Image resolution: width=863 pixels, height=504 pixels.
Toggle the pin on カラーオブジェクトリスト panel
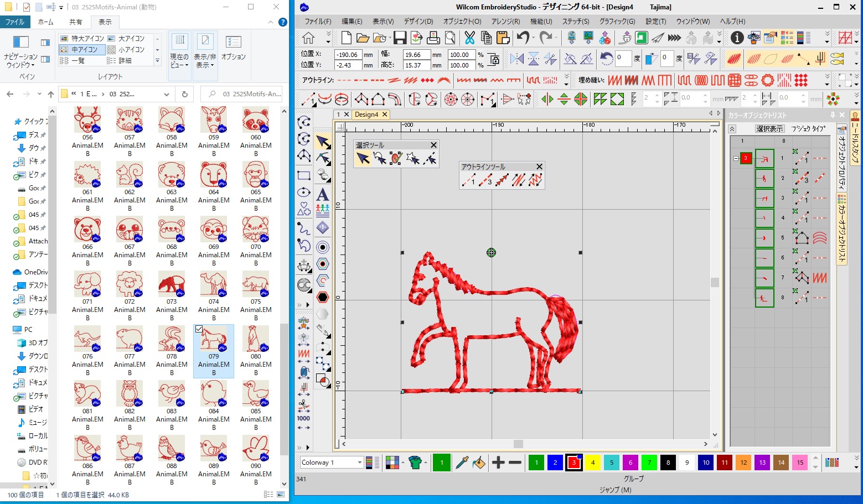click(833, 115)
